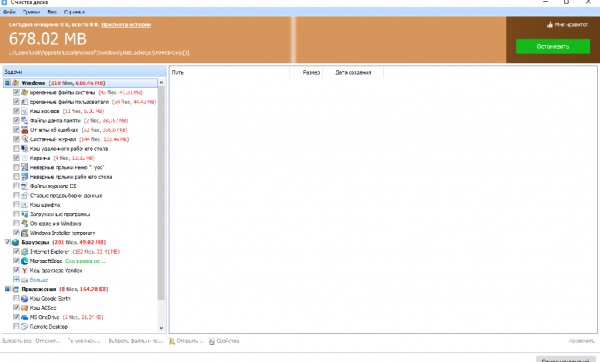Click the Открыть button below the list

tap(186, 341)
